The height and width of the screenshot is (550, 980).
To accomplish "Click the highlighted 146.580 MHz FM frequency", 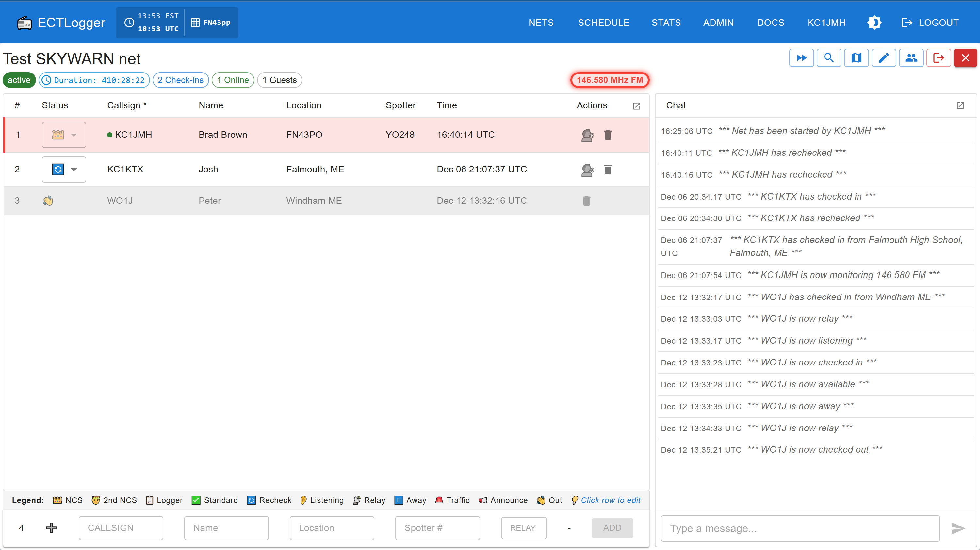I will (x=610, y=80).
